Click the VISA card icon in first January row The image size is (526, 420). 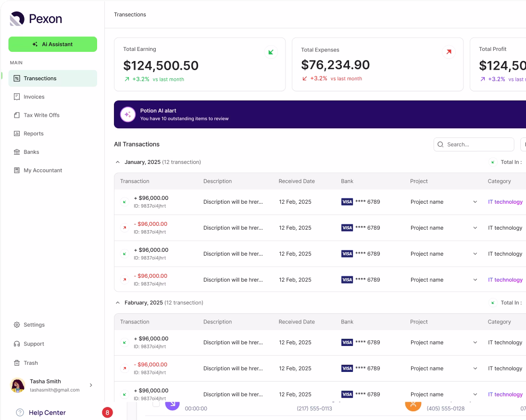click(347, 202)
